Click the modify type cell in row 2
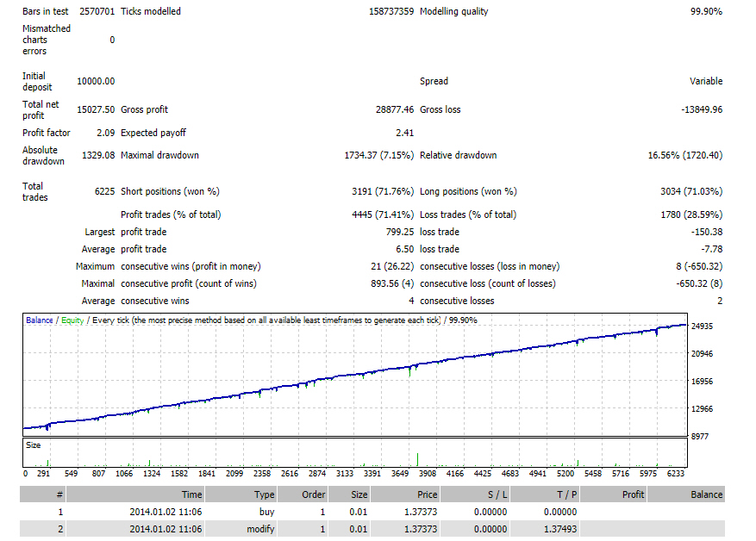756x541 pixels. point(260,529)
